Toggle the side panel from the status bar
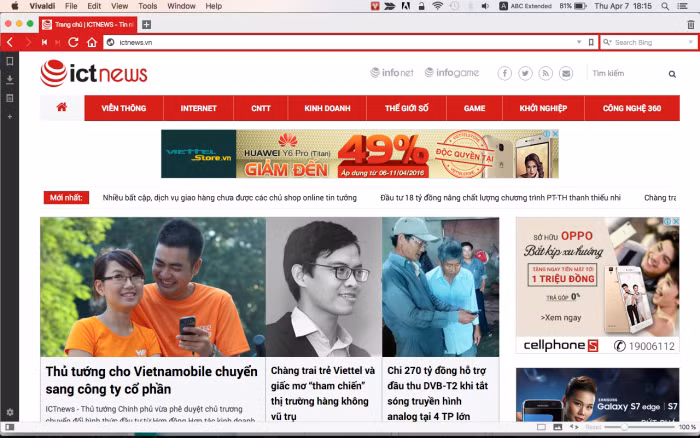Screen dimensions: 700x438 pyautogui.click(x=9, y=427)
